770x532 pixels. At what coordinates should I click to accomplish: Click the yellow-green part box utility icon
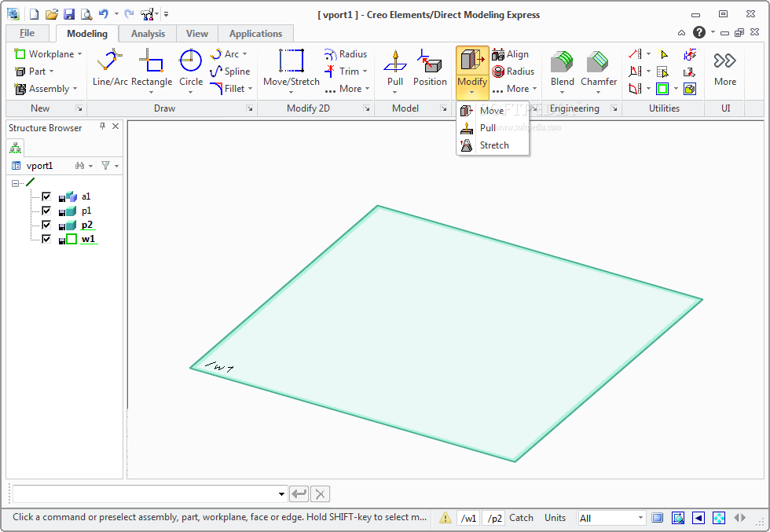point(690,89)
